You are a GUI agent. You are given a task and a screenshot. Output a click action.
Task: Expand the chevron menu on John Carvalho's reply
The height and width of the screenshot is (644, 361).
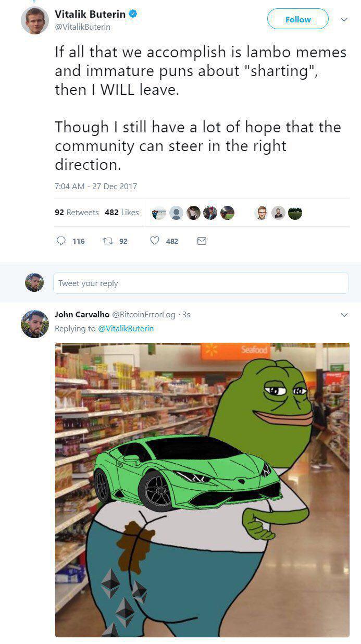pos(344,315)
